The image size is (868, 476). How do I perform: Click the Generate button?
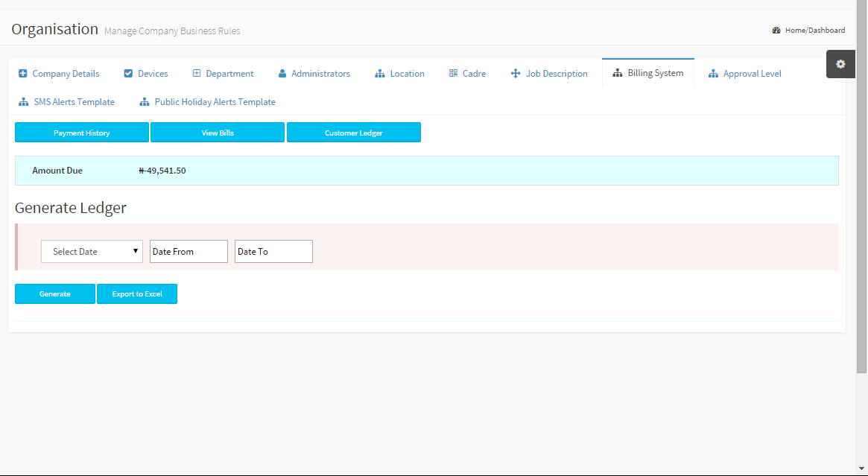[x=55, y=294]
